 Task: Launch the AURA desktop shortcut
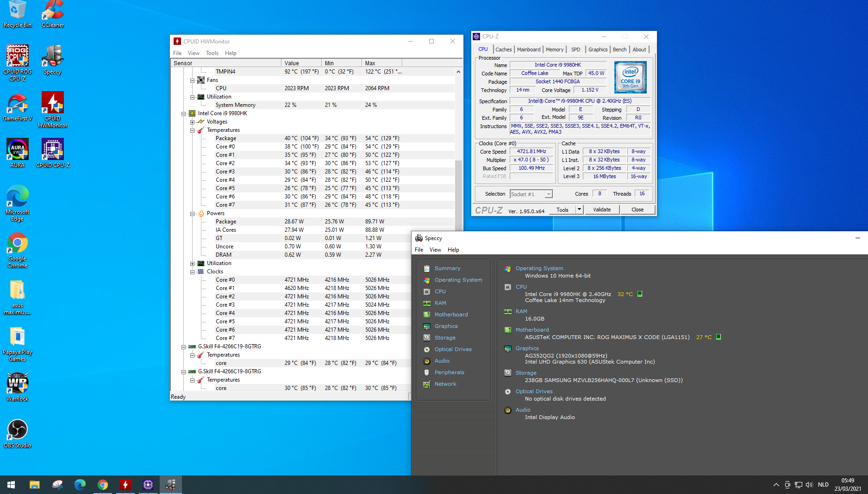18,153
